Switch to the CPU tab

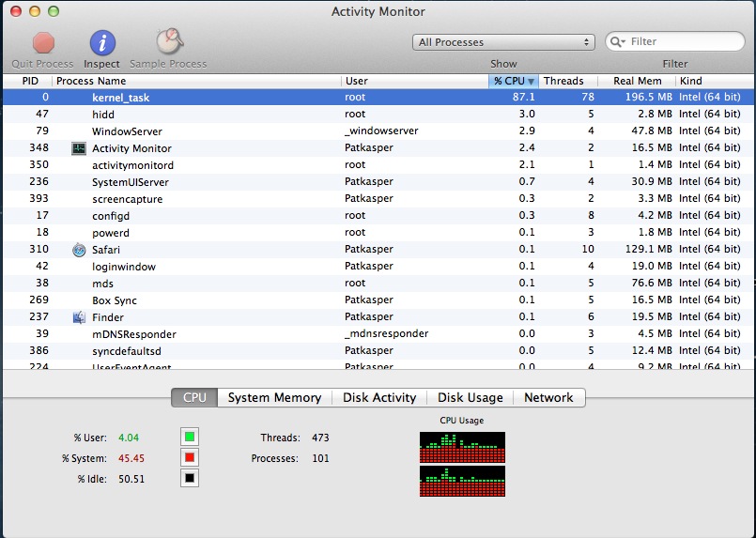click(194, 398)
